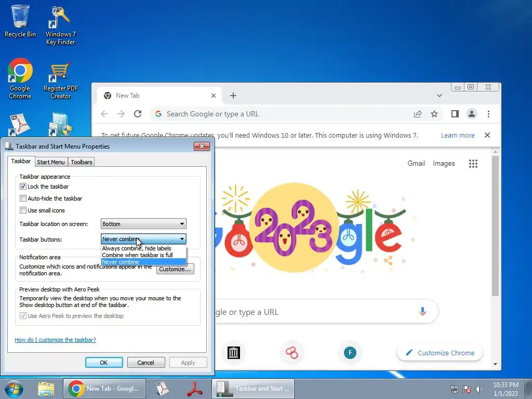Open Windows 7 Key Finder shortcut
Viewport: 532px width, 399px height.
[60, 25]
